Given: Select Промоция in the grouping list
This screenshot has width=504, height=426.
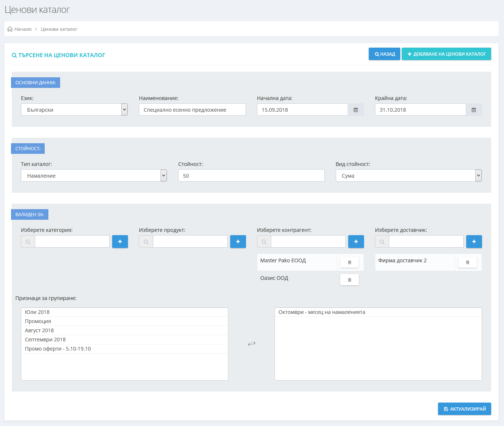Looking at the screenshot, I should click(125, 321).
